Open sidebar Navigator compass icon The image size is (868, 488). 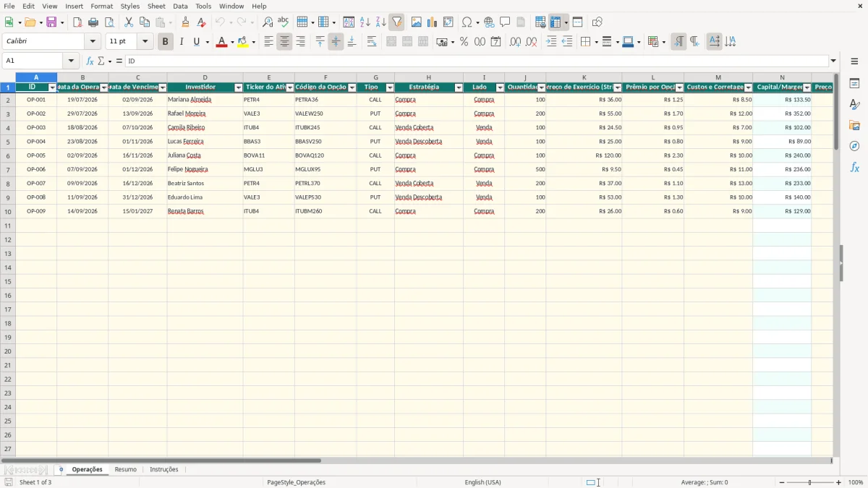point(854,146)
